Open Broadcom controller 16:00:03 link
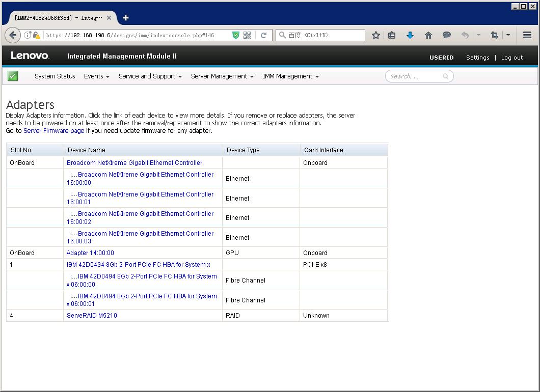Viewport: 540px width, 392px height. pos(140,237)
